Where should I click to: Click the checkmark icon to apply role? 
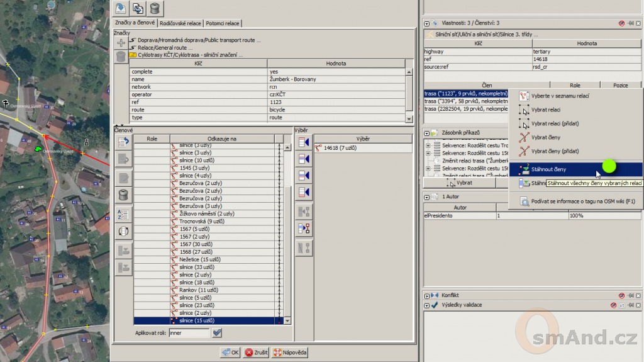coord(217,332)
